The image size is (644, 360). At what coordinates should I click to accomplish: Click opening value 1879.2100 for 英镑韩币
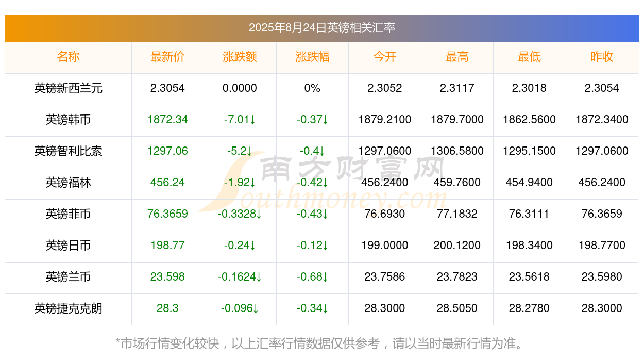click(x=385, y=120)
